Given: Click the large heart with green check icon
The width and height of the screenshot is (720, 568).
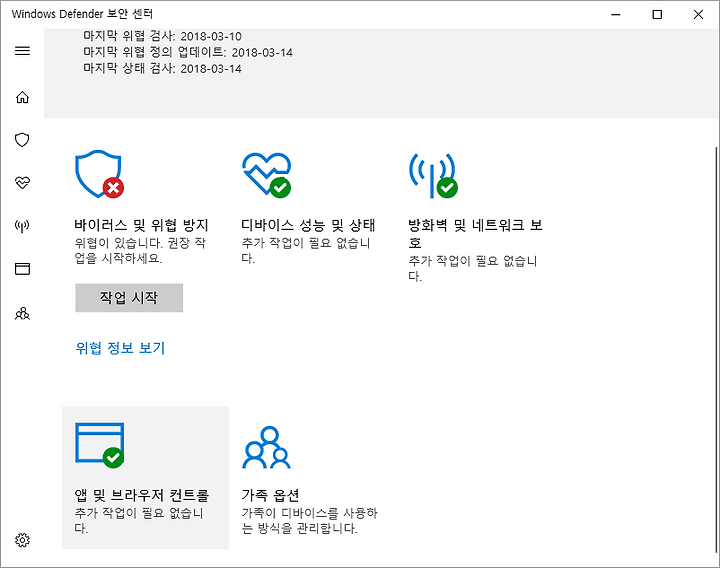Looking at the screenshot, I should [267, 174].
